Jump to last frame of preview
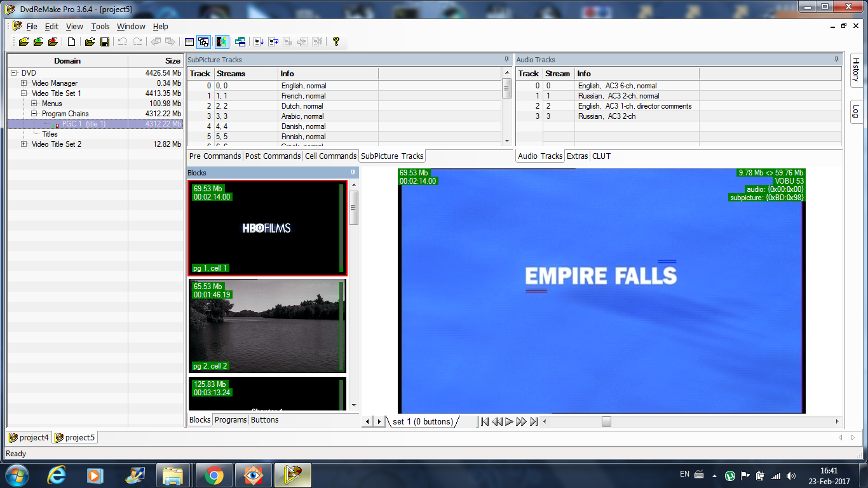This screenshot has width=868, height=488. point(534,421)
